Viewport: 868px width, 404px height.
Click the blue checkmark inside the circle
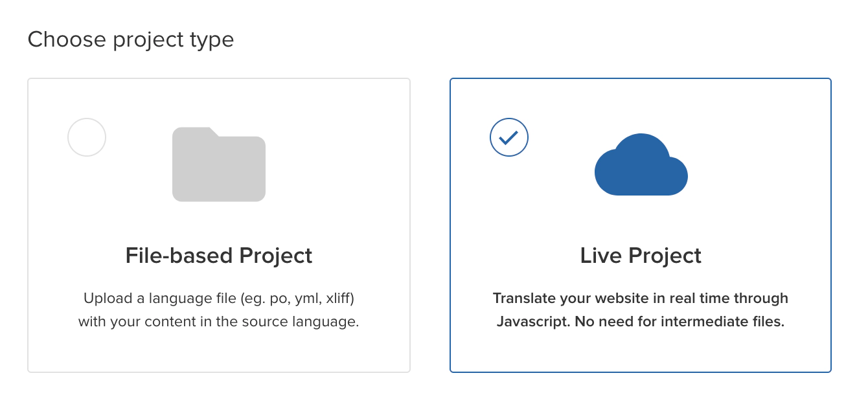[509, 137]
